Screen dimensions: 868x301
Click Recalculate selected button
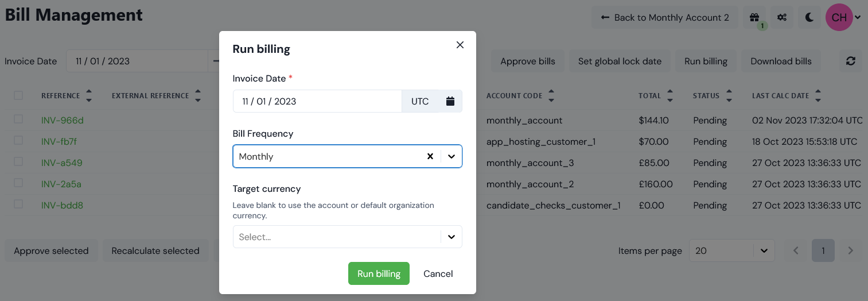tap(155, 251)
